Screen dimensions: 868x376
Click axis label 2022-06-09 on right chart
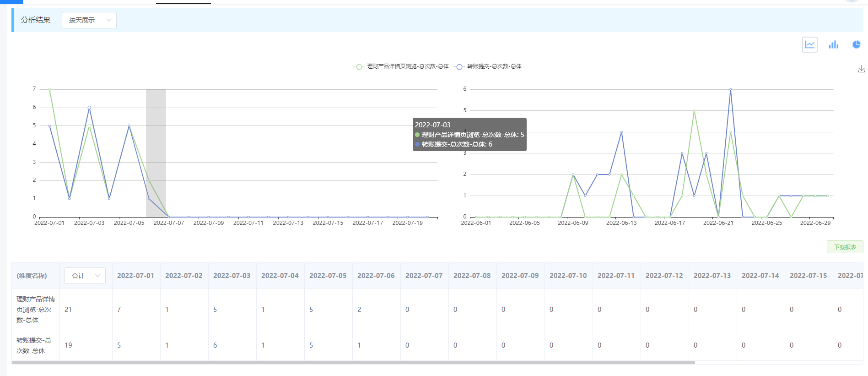(x=573, y=223)
